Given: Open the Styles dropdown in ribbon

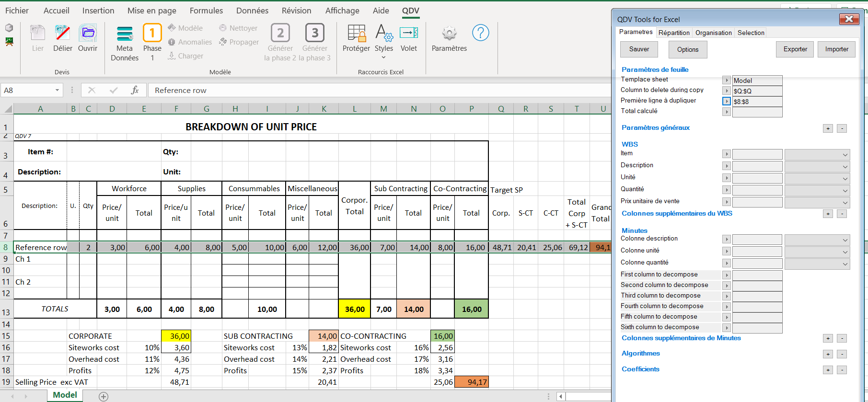Looking at the screenshot, I should point(383,48).
